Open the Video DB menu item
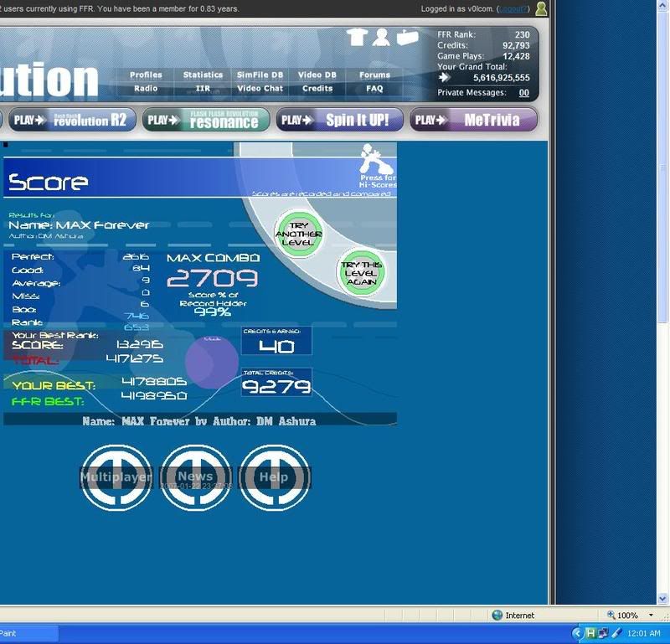 pos(317,75)
